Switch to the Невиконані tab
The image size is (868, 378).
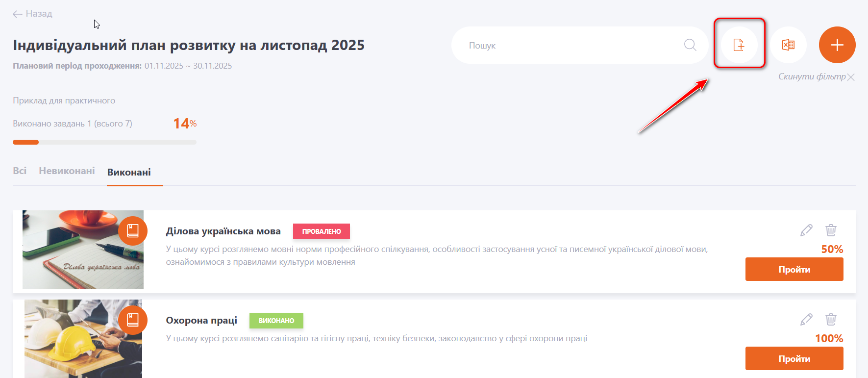tap(67, 171)
